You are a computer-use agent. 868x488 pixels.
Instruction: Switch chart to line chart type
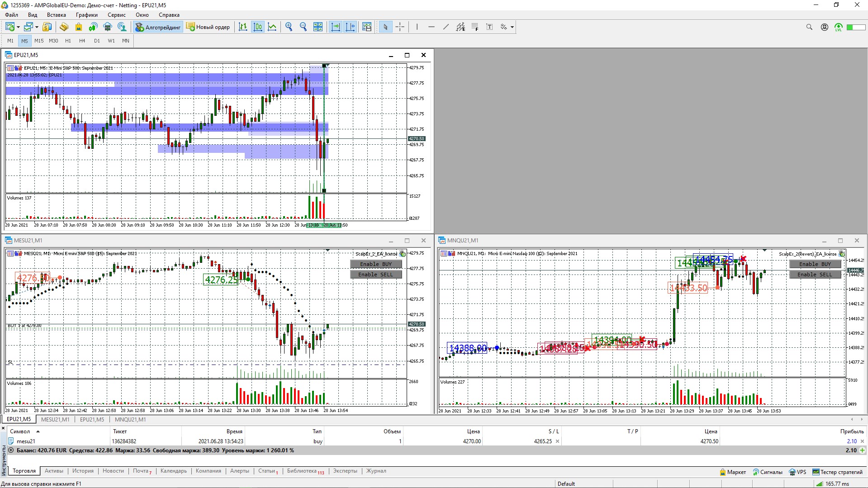click(272, 27)
